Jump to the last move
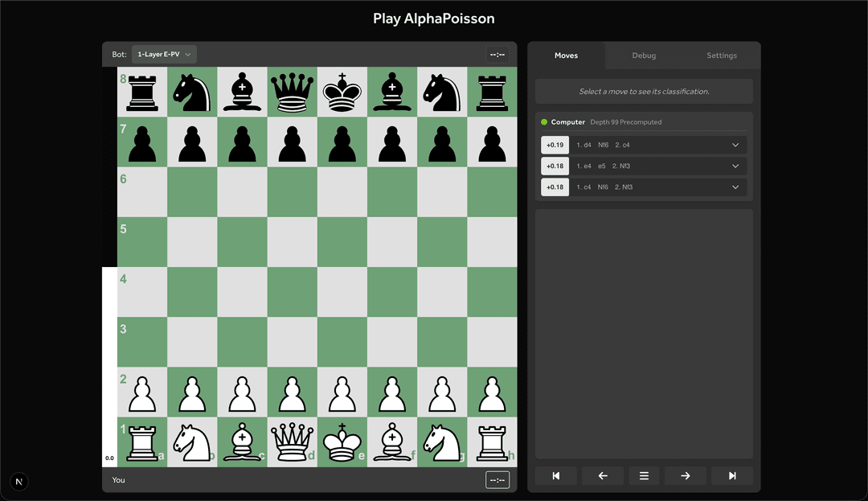 point(731,475)
